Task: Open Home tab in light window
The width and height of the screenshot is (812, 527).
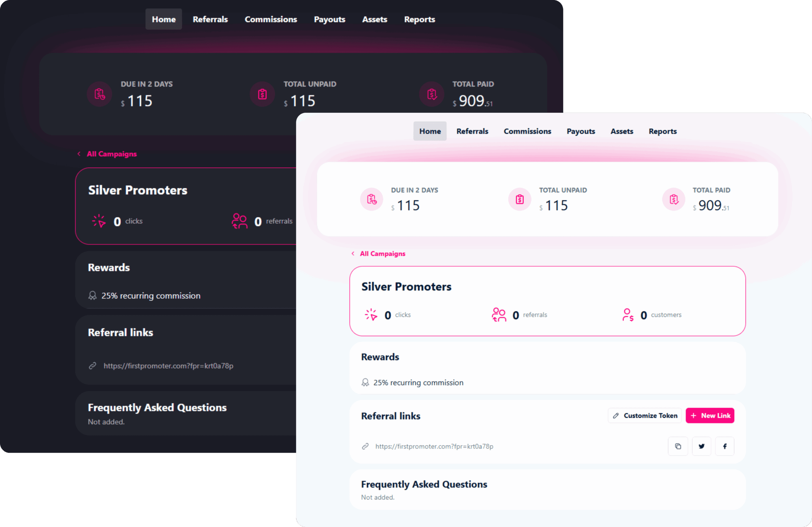Action: click(430, 131)
